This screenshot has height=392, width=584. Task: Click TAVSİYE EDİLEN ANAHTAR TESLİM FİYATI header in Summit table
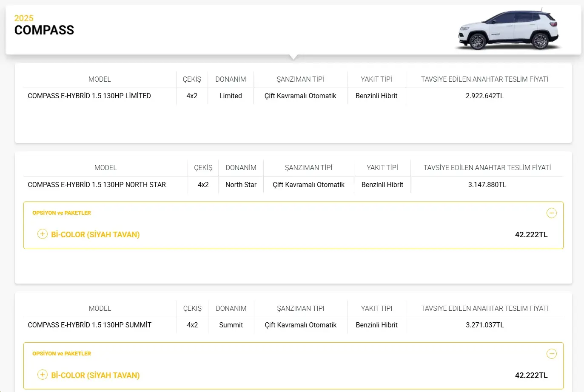[485, 309]
